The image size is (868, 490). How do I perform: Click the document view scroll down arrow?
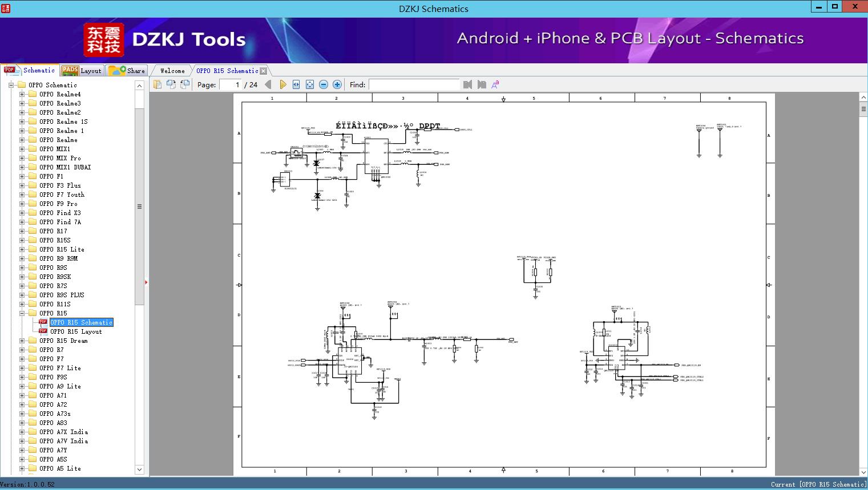click(863, 472)
